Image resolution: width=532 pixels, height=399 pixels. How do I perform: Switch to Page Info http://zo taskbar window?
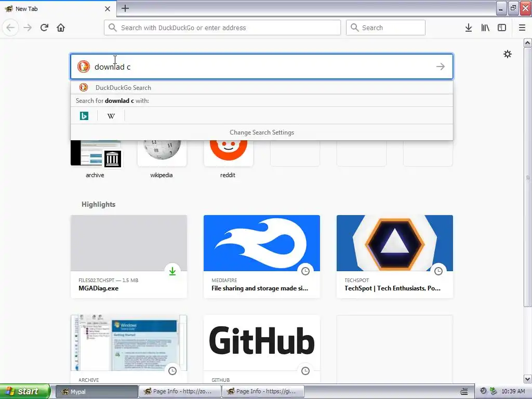click(x=180, y=391)
